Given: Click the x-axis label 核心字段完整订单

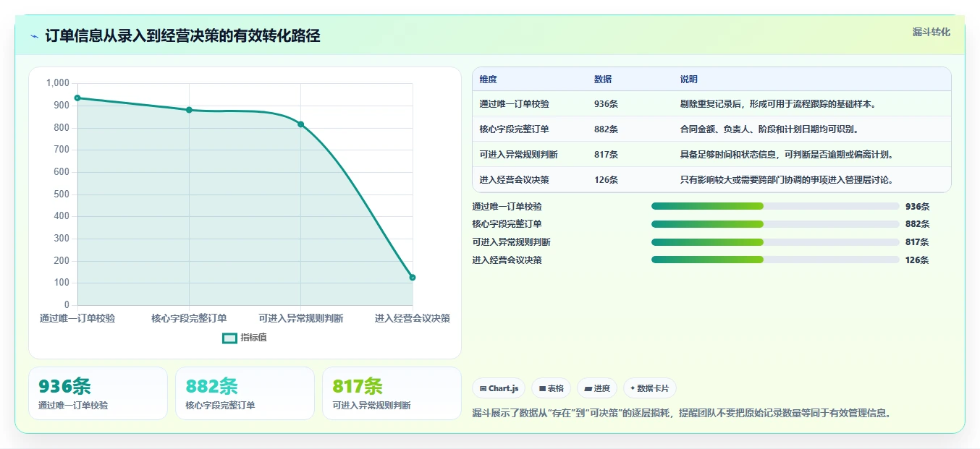Looking at the screenshot, I should (189, 318).
